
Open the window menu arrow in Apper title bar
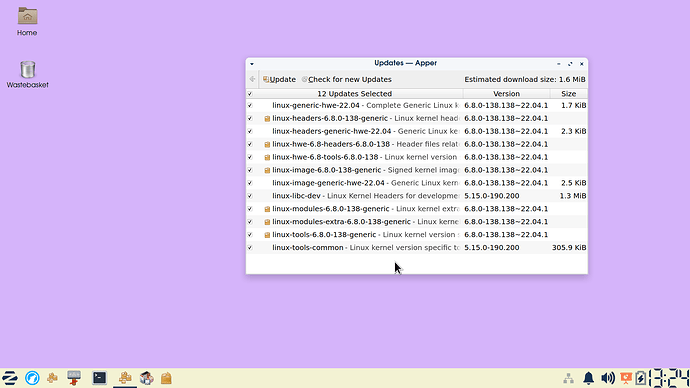252,64
